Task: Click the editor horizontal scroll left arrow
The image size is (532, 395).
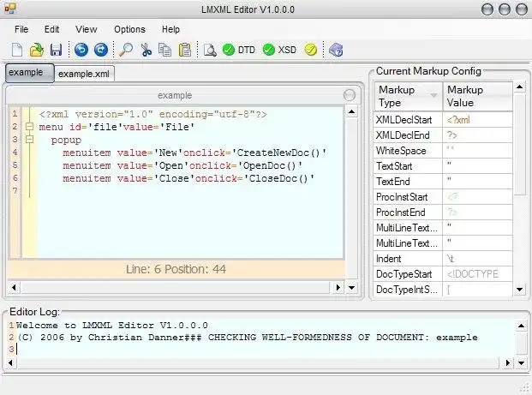Action: coord(14,288)
